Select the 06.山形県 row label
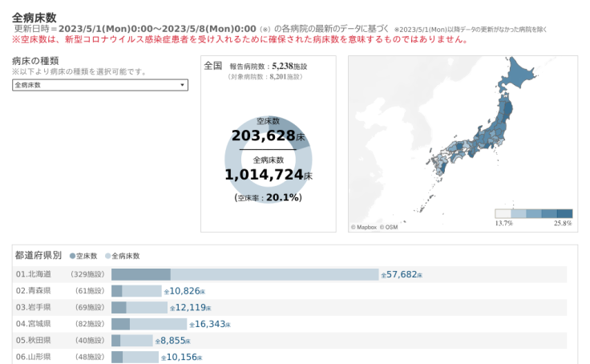This screenshot has width=590, height=364. (x=34, y=357)
